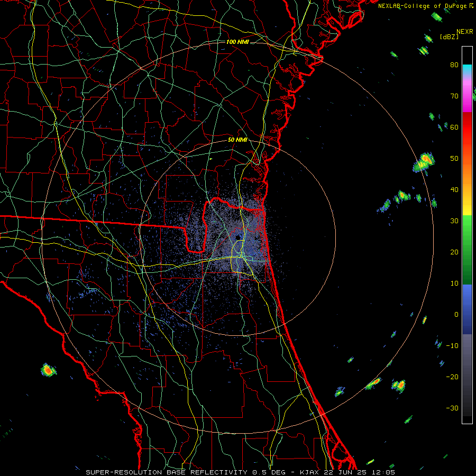Pick the green segment of the color bar
This screenshot has width=476, height=476.
(467, 250)
